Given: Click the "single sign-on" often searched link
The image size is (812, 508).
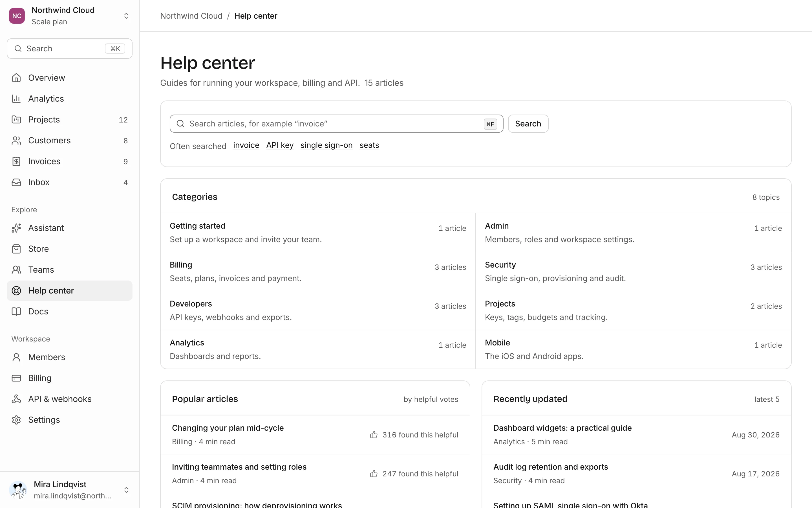Looking at the screenshot, I should pos(326,145).
